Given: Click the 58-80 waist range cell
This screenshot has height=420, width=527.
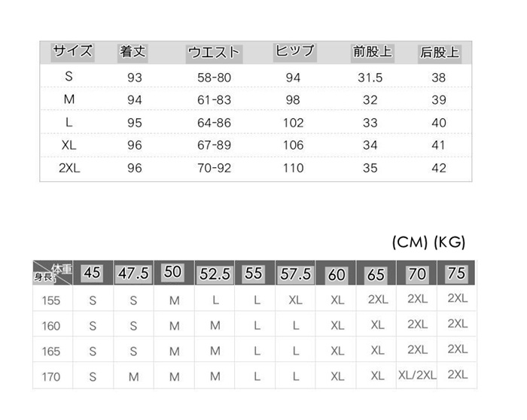Looking at the screenshot, I should [214, 78].
